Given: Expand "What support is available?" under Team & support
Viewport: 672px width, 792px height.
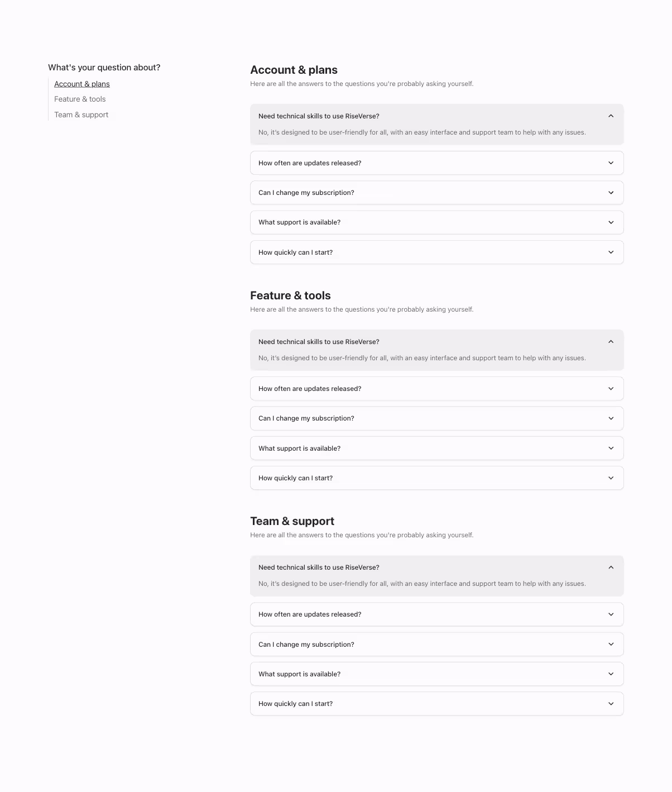Looking at the screenshot, I should (437, 674).
